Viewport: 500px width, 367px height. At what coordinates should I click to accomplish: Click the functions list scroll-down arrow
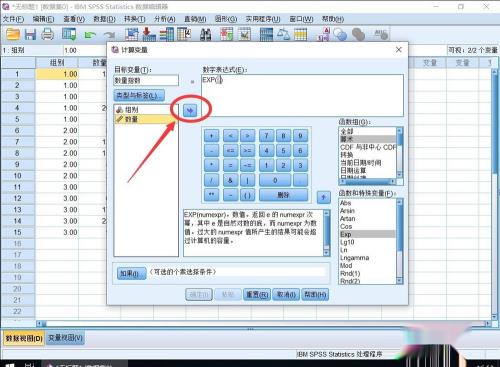[x=400, y=281]
